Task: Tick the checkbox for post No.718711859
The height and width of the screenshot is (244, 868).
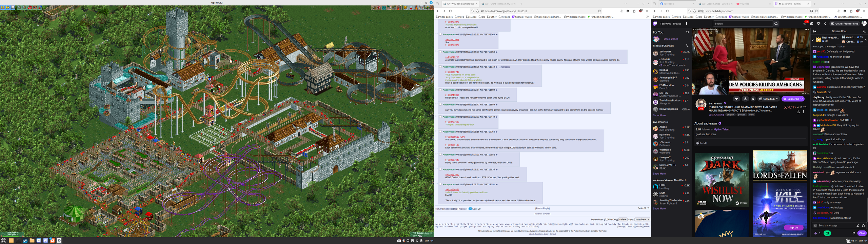Action: 440,105
